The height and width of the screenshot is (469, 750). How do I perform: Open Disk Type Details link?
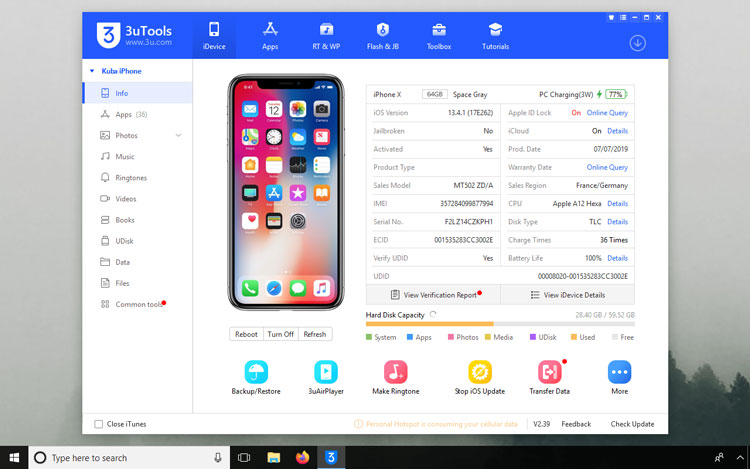point(618,222)
